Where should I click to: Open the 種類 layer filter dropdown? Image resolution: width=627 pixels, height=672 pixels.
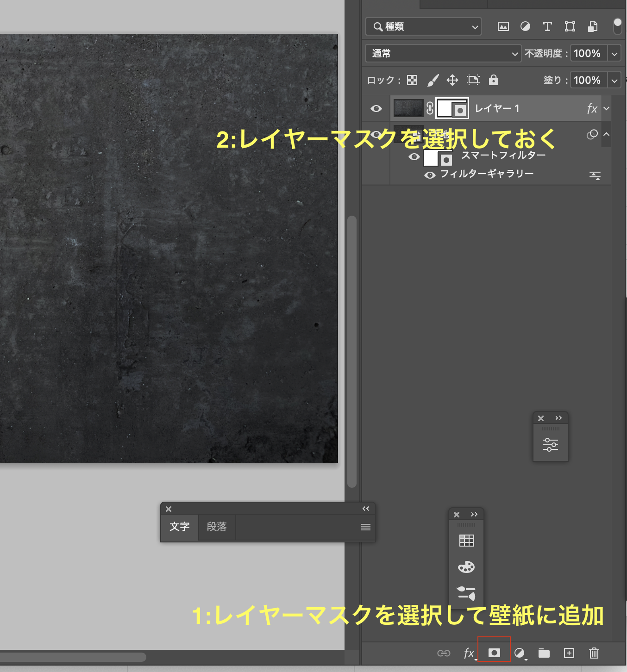click(x=423, y=27)
